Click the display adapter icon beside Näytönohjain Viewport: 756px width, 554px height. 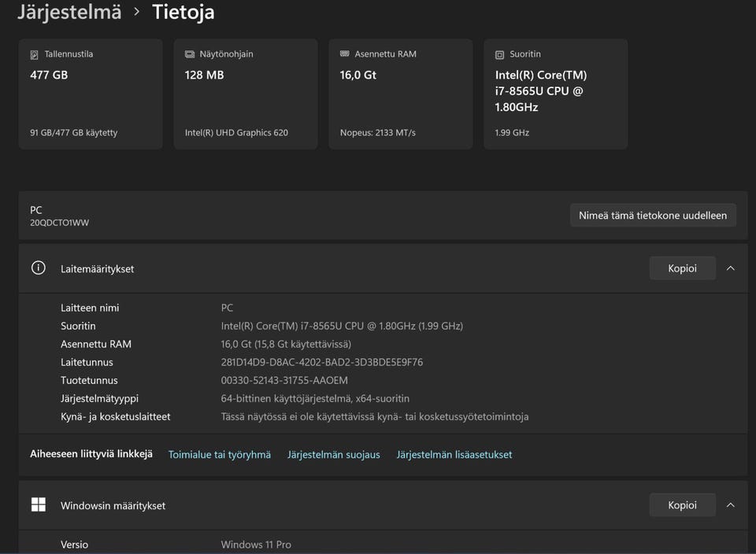click(190, 54)
